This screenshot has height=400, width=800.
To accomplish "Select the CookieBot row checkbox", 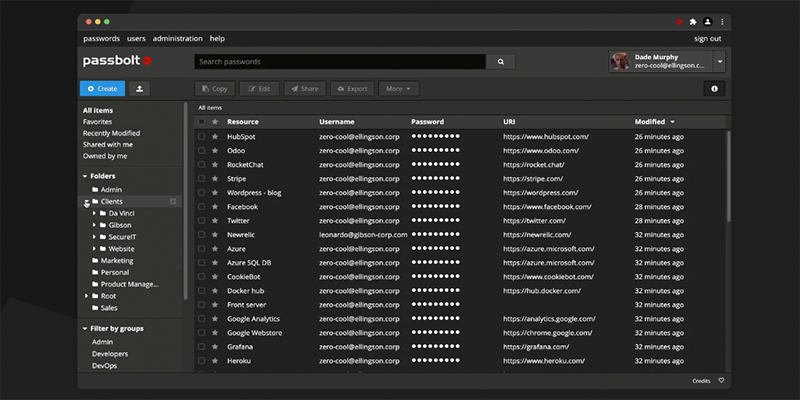I will coord(202,277).
